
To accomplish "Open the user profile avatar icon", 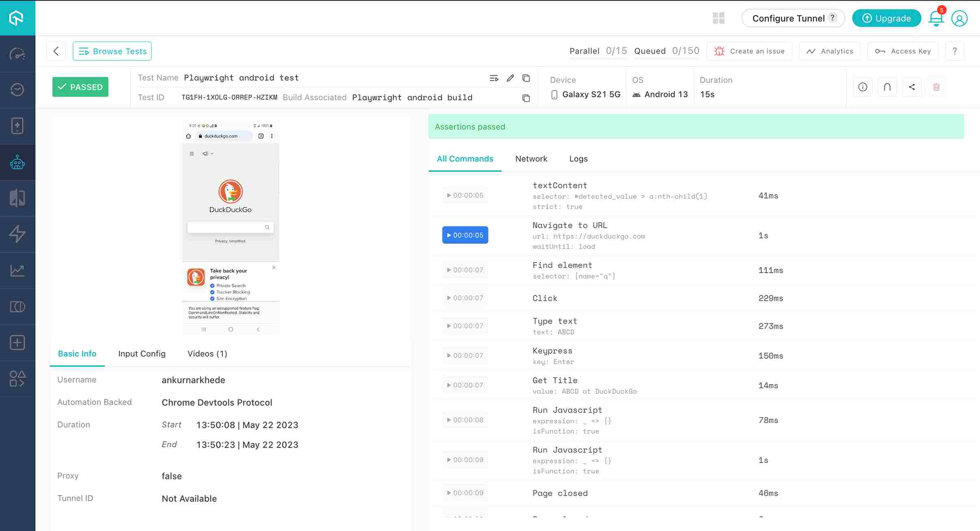I will (x=959, y=18).
